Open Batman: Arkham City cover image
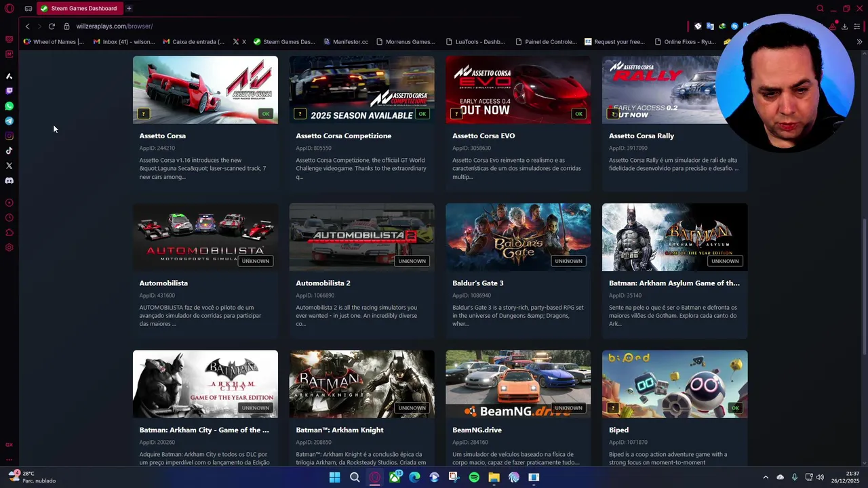 point(205,384)
